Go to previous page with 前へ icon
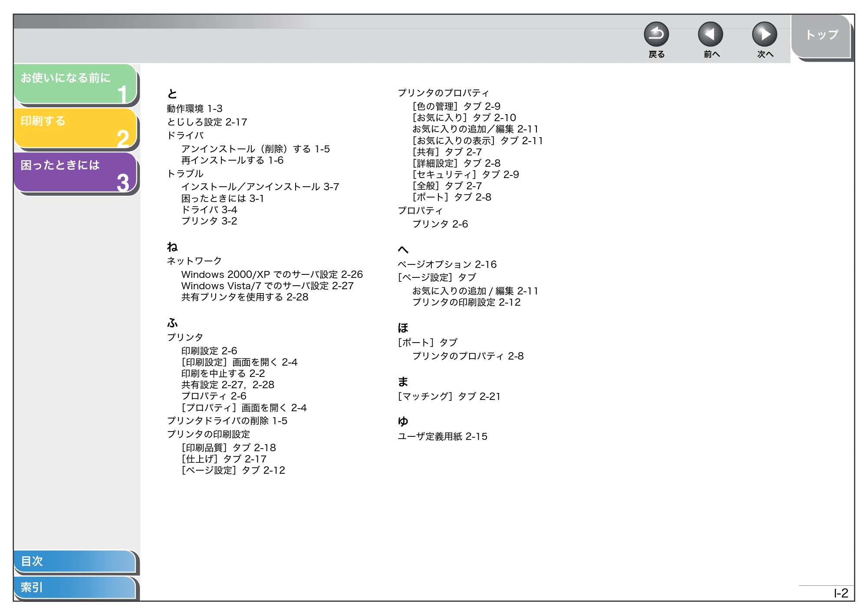The height and width of the screenshot is (614, 868). 710,34
